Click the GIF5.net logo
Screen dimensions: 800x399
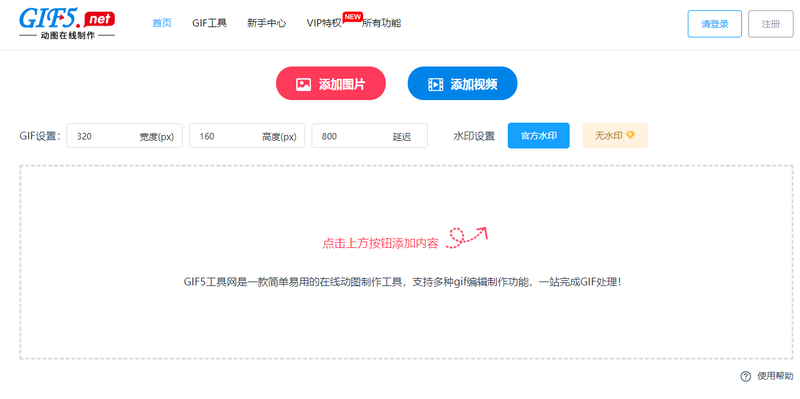pos(67,23)
